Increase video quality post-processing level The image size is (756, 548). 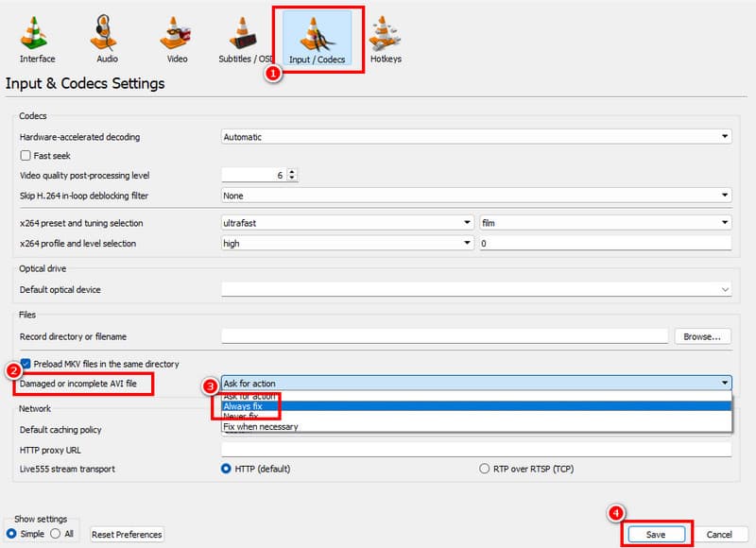point(291,171)
